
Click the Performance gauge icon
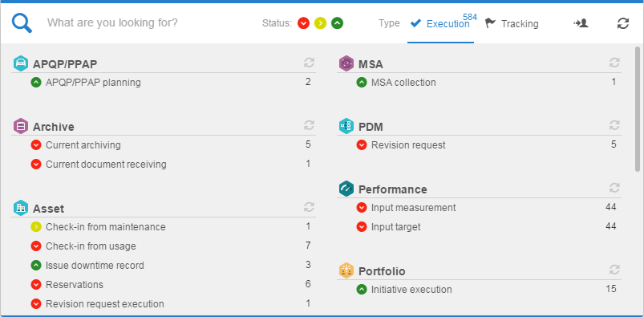point(346,189)
